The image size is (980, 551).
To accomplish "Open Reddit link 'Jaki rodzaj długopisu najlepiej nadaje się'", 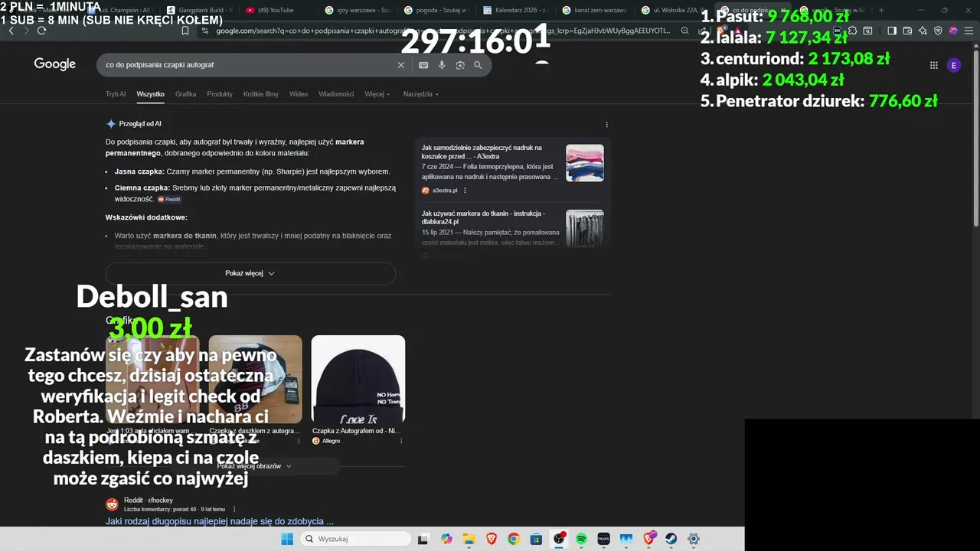I will [220, 521].
